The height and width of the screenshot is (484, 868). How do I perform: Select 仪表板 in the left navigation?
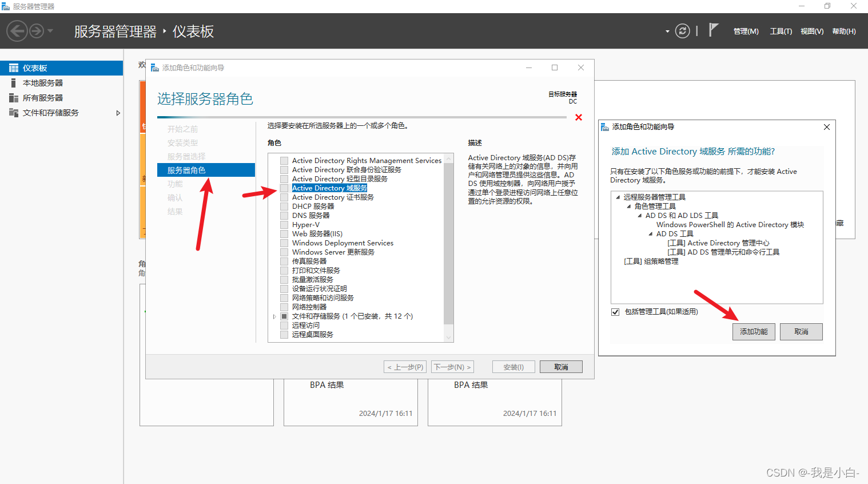pyautogui.click(x=62, y=68)
